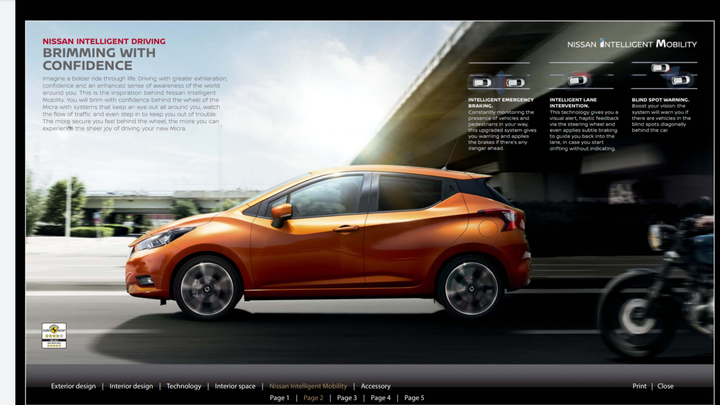
Task: Click the Nissan Intelligent Mobility logo
Action: click(x=632, y=44)
